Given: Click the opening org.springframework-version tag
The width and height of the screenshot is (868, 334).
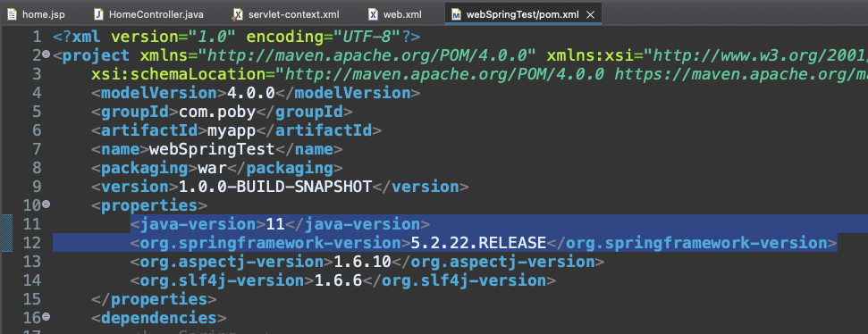Looking at the screenshot, I should [x=270, y=243].
